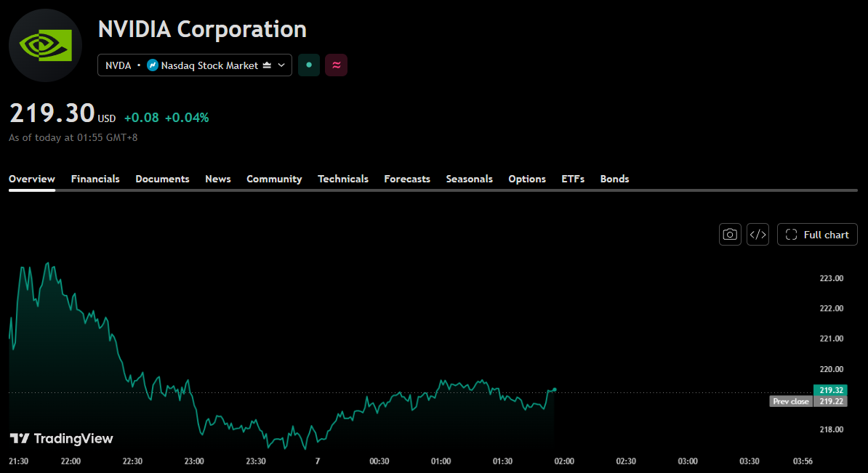868x473 pixels.
Task: Switch to the Financials tab
Action: (x=95, y=179)
